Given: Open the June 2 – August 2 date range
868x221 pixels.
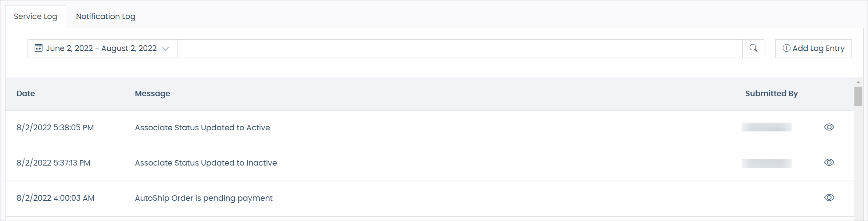Looking at the screenshot, I should click(101, 48).
